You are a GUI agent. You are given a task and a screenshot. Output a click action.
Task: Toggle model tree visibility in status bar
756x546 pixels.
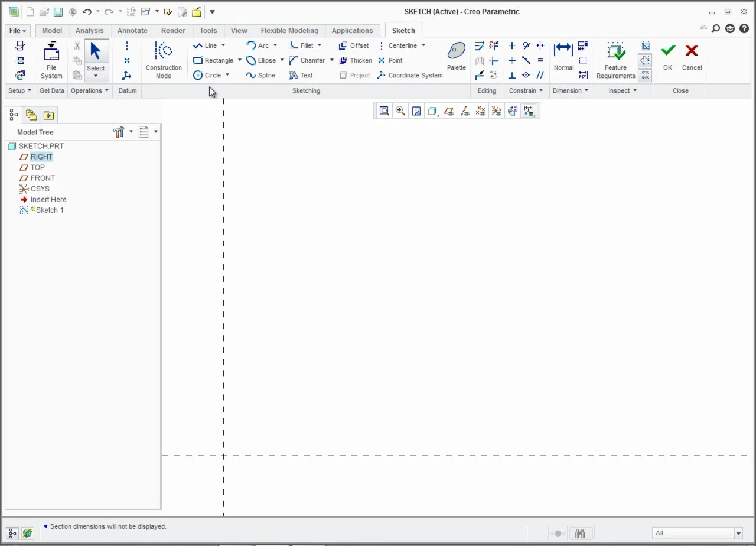pos(12,534)
